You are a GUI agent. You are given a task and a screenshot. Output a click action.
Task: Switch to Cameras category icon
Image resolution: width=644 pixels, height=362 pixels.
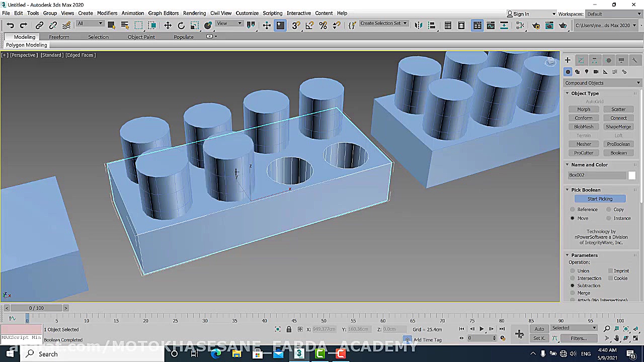(x=596, y=72)
